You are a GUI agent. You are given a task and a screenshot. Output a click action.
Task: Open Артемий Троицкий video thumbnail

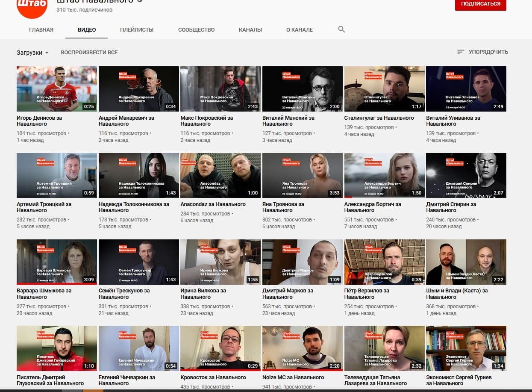click(x=57, y=176)
